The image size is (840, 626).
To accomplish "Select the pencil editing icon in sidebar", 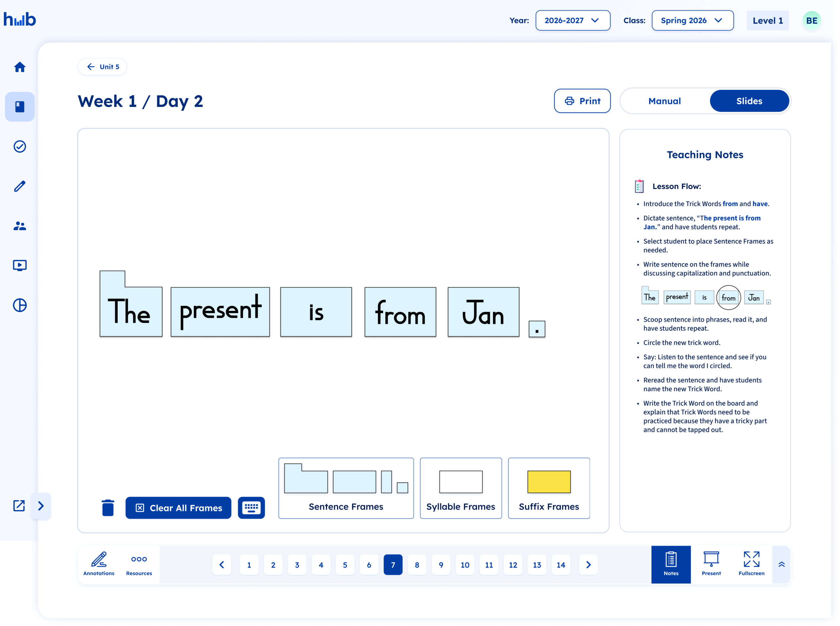I will click(20, 186).
